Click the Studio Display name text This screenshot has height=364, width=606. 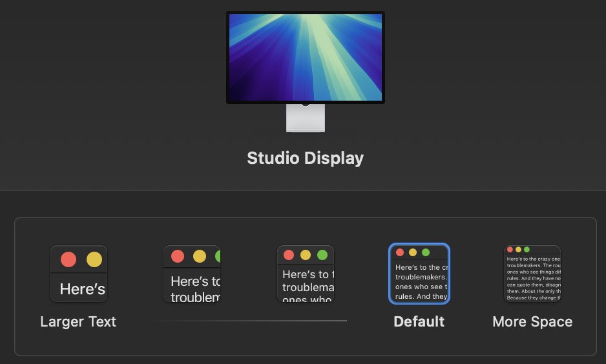pyautogui.click(x=306, y=158)
